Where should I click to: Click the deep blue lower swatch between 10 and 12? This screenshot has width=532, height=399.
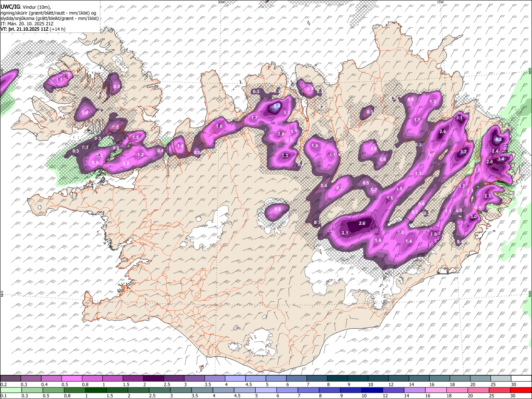[x=372, y=390]
